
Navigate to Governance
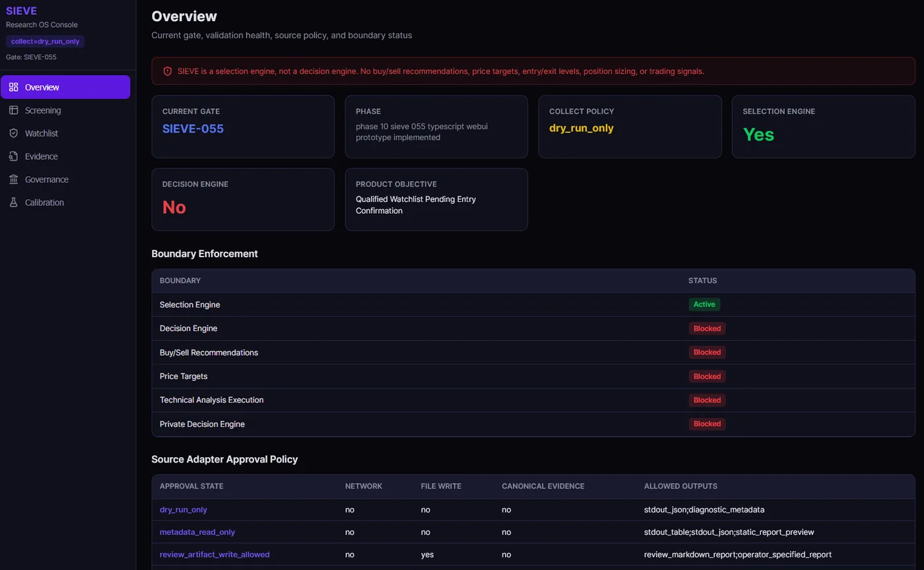(65, 179)
